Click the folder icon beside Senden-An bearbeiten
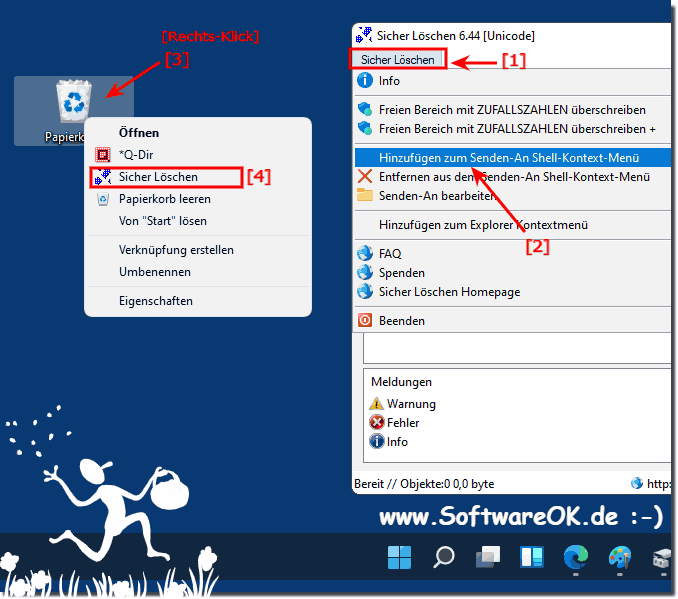The height and width of the screenshot is (599, 678). (x=365, y=195)
